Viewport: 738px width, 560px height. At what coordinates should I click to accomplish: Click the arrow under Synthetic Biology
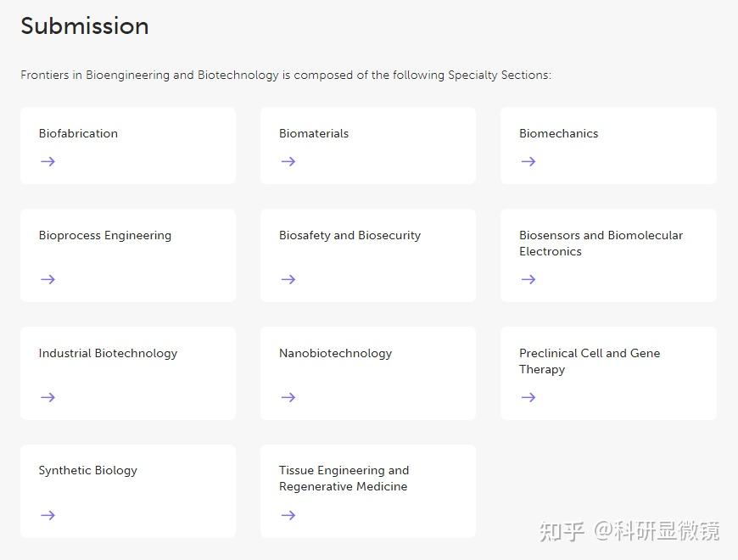pyautogui.click(x=48, y=515)
